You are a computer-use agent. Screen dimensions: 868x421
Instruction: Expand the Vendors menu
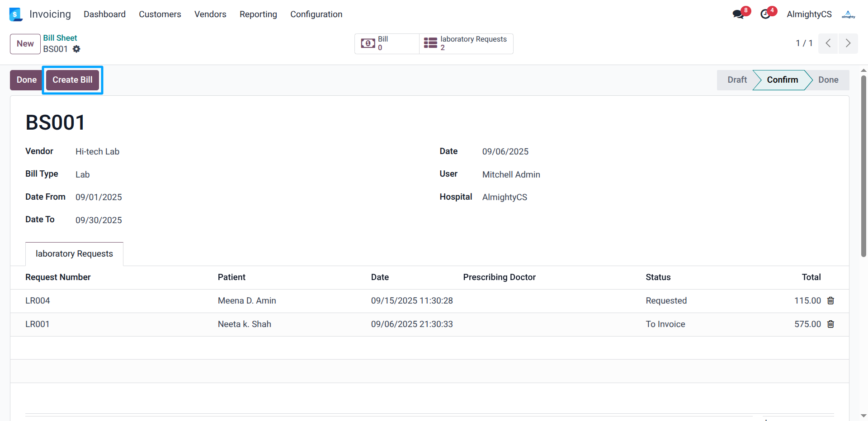coord(210,14)
